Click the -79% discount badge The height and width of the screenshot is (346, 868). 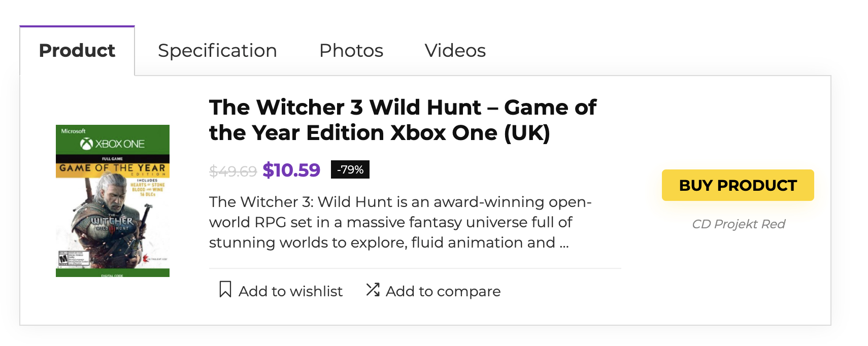pyautogui.click(x=350, y=169)
